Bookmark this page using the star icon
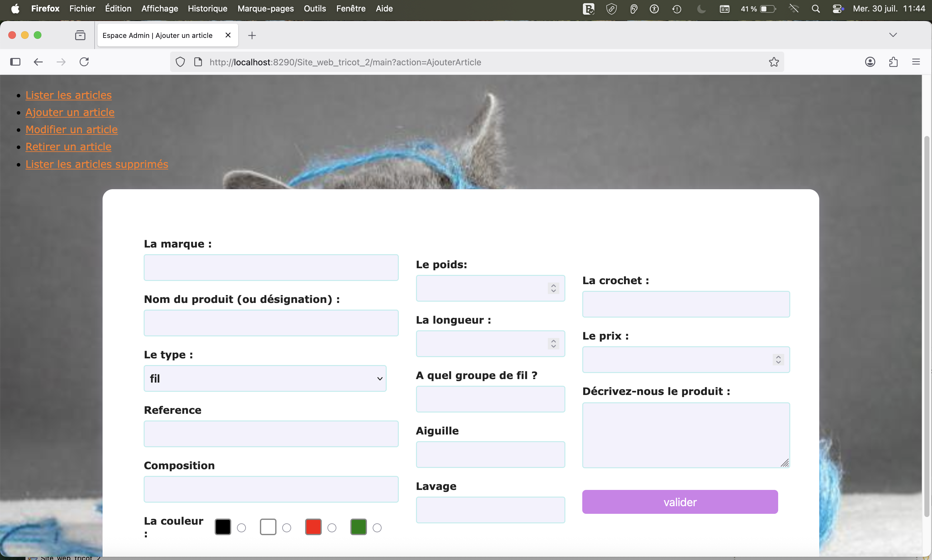Viewport: 932px width, 560px height. (x=773, y=62)
